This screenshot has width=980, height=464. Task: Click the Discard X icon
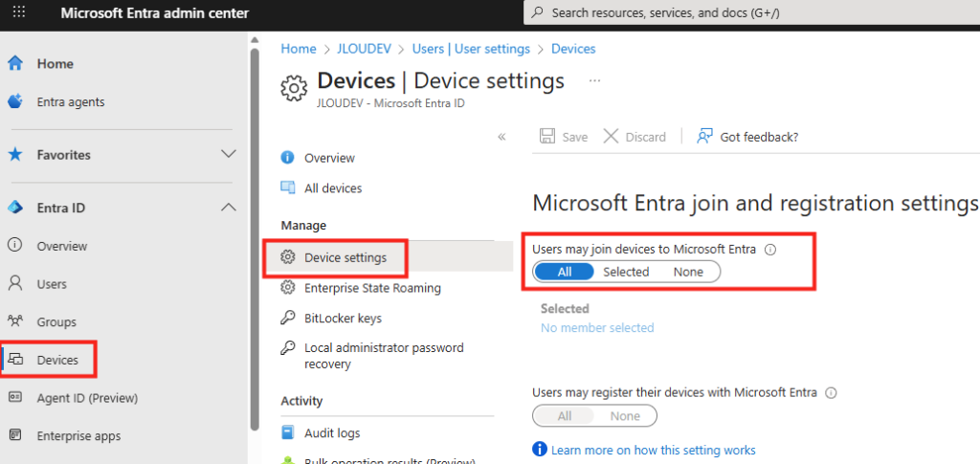[x=611, y=137]
